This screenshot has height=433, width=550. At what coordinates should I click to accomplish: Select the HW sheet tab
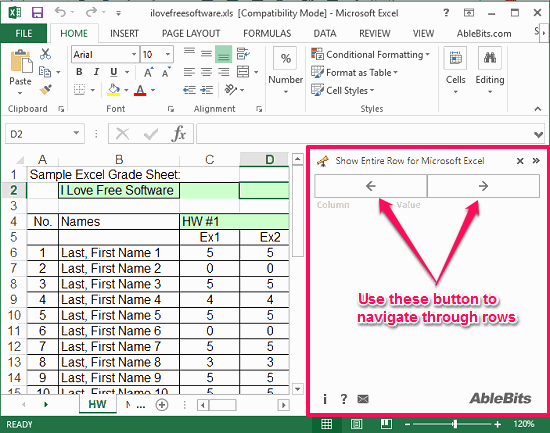[x=97, y=404]
